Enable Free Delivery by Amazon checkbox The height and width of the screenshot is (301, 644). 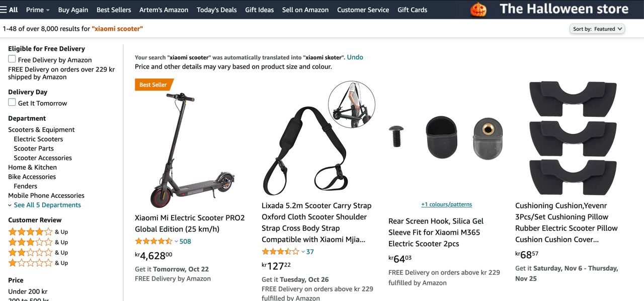point(12,59)
